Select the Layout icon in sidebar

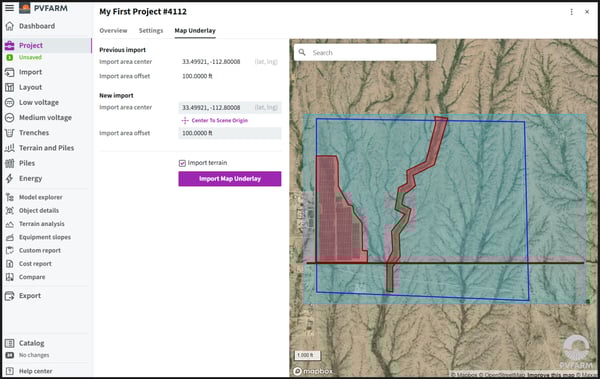[x=10, y=87]
